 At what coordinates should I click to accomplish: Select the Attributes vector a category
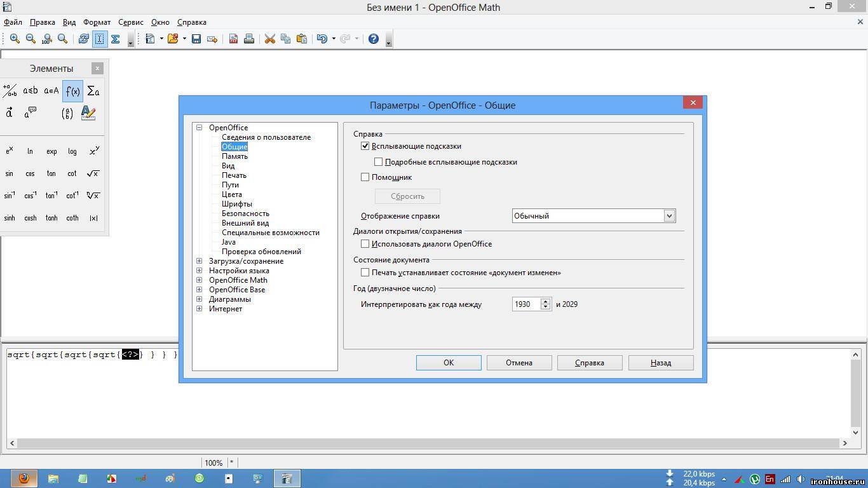[x=10, y=113]
